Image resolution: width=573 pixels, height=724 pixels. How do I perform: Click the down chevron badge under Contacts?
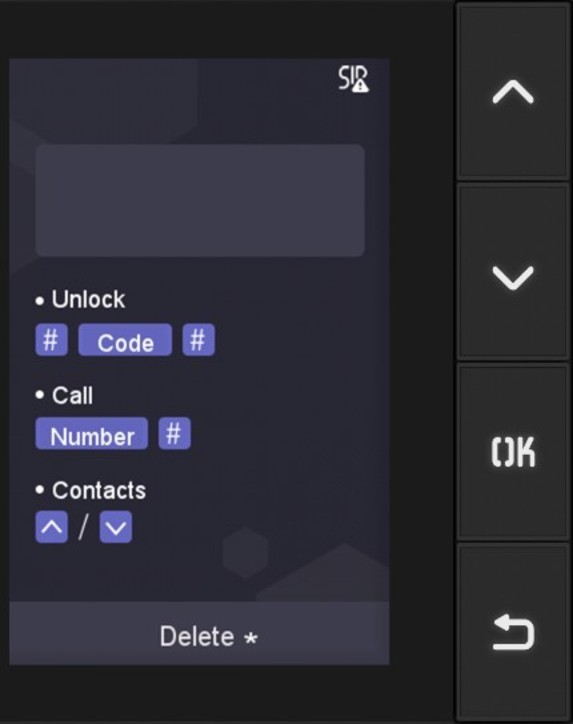[115, 527]
